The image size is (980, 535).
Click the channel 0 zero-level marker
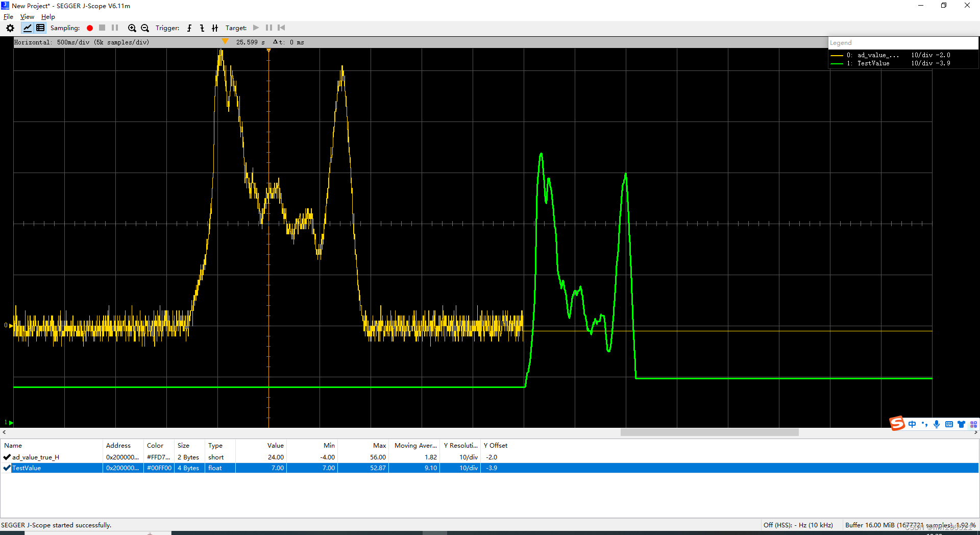[x=9, y=325]
